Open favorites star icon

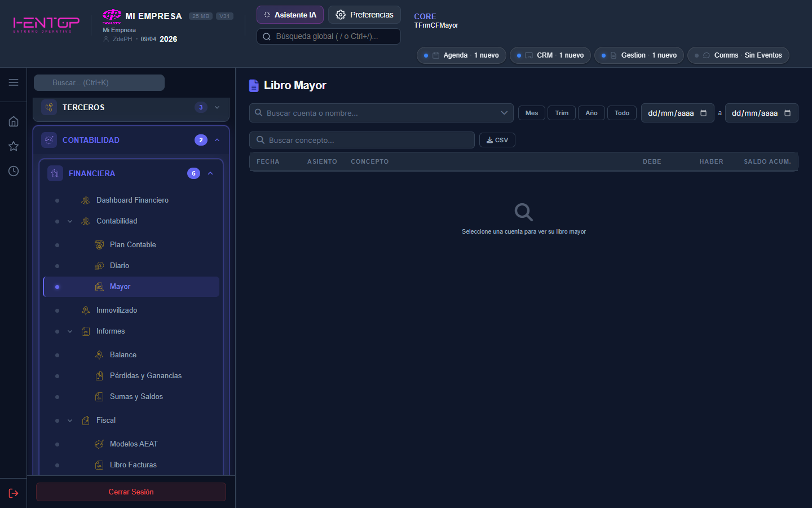point(14,146)
